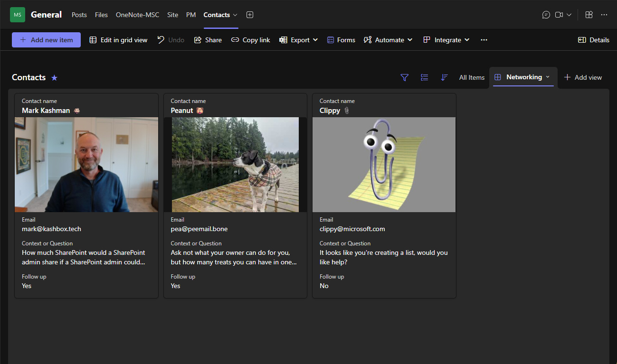This screenshot has height=364, width=617.
Task: Click the sort icon
Action: [x=444, y=77]
